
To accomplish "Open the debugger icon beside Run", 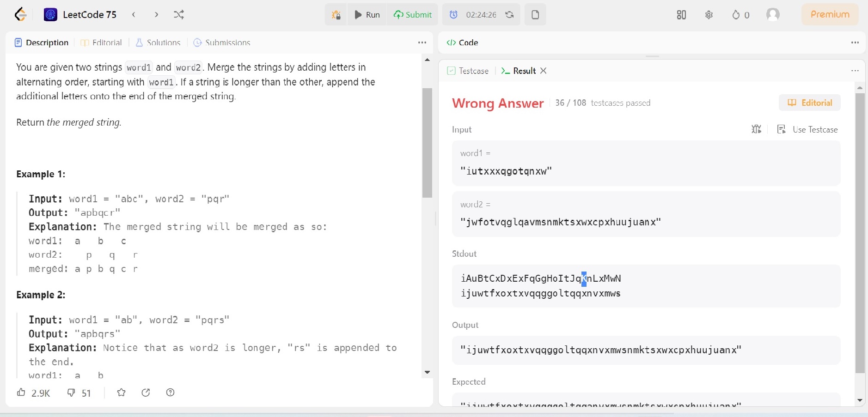I will pos(336,15).
